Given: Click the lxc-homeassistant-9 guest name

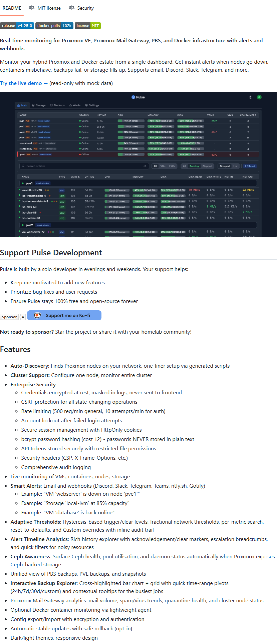Looking at the screenshot, I should pyautogui.click(x=35, y=201).
